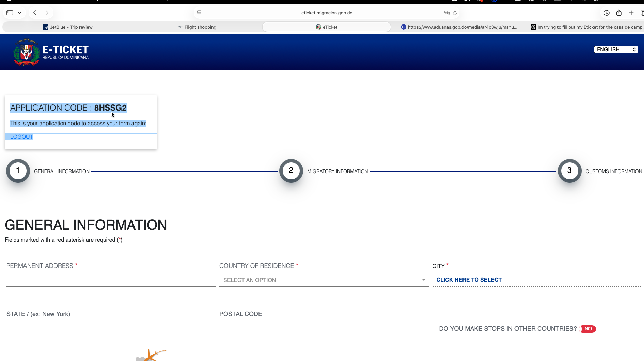
Task: Open the Country of Residence dropdown
Action: pyautogui.click(x=324, y=280)
